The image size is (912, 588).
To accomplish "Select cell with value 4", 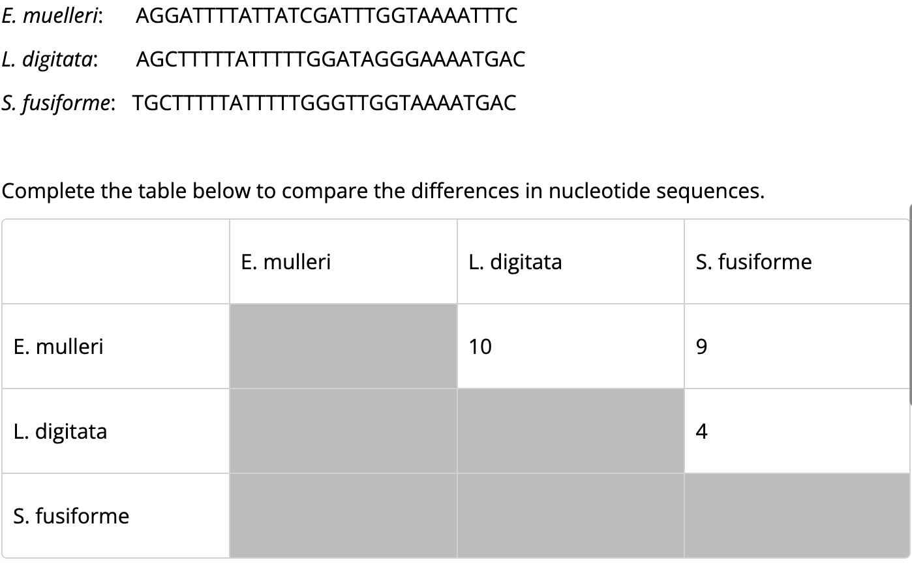I will click(x=797, y=431).
